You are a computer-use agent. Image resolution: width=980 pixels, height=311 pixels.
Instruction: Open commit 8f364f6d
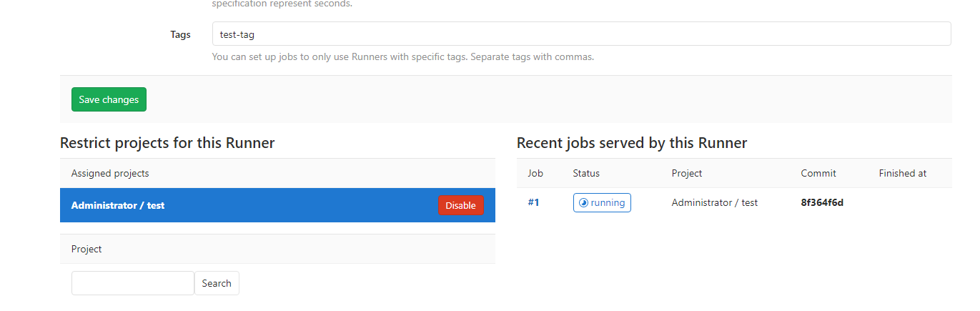[x=822, y=202]
